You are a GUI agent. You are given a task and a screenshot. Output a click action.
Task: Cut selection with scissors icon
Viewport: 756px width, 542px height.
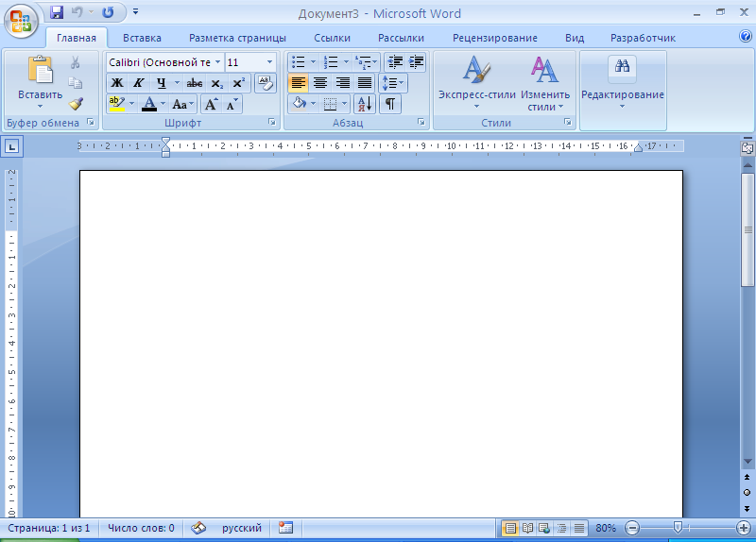tap(75, 62)
